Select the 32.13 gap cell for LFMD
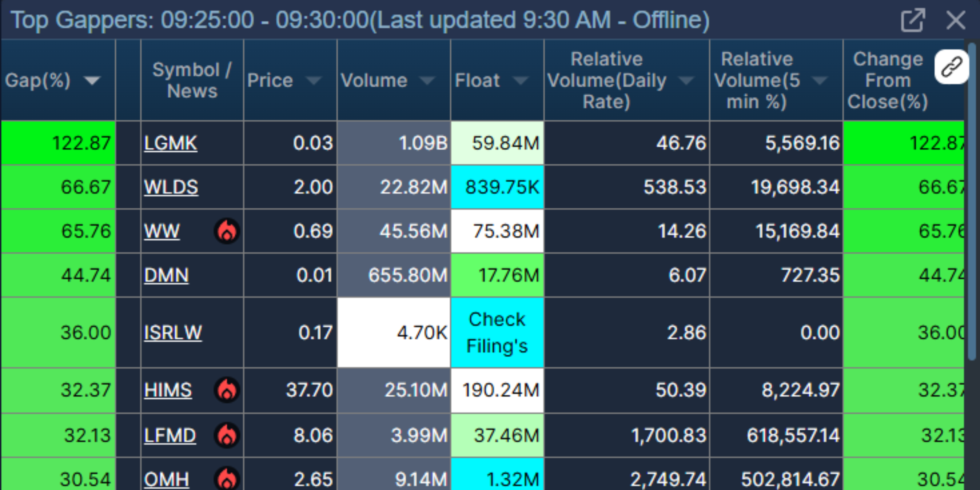Viewport: 980px width, 490px height. pos(58,435)
